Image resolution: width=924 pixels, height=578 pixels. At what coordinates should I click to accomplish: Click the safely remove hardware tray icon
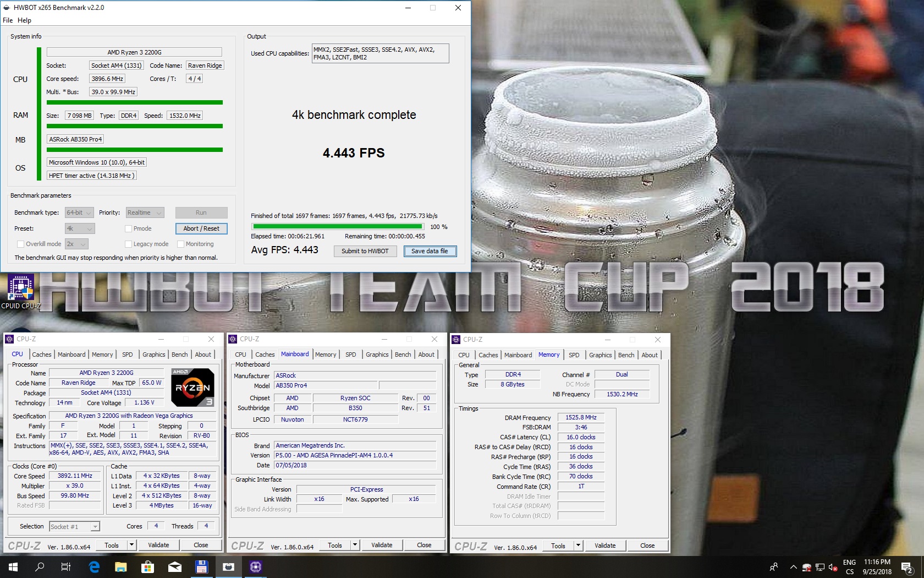coord(807,568)
